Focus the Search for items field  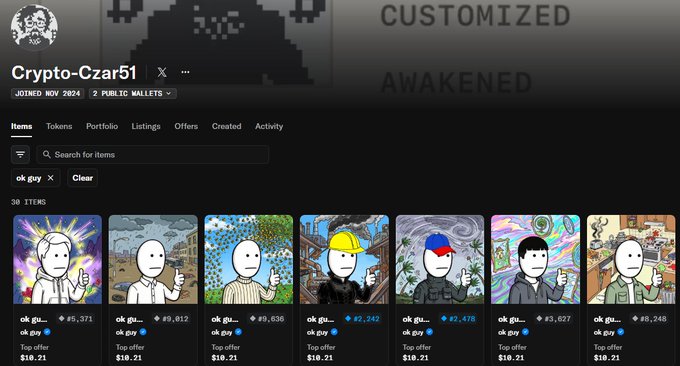coord(153,154)
